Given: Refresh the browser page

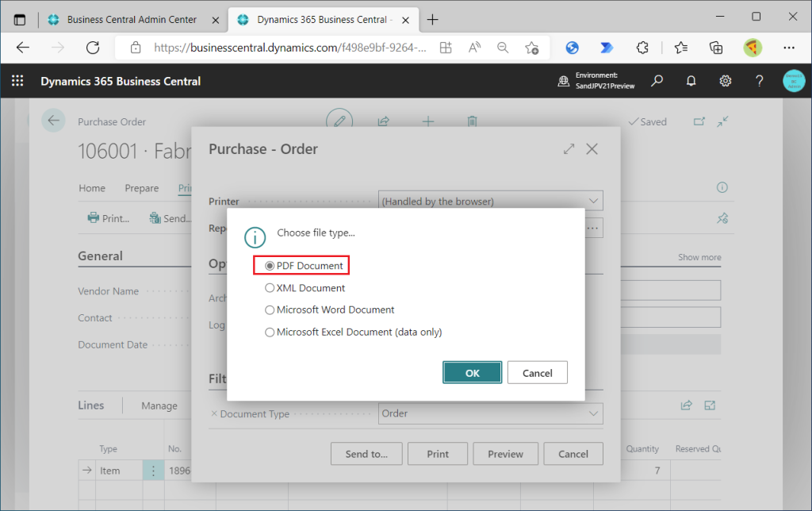Looking at the screenshot, I should coord(93,48).
